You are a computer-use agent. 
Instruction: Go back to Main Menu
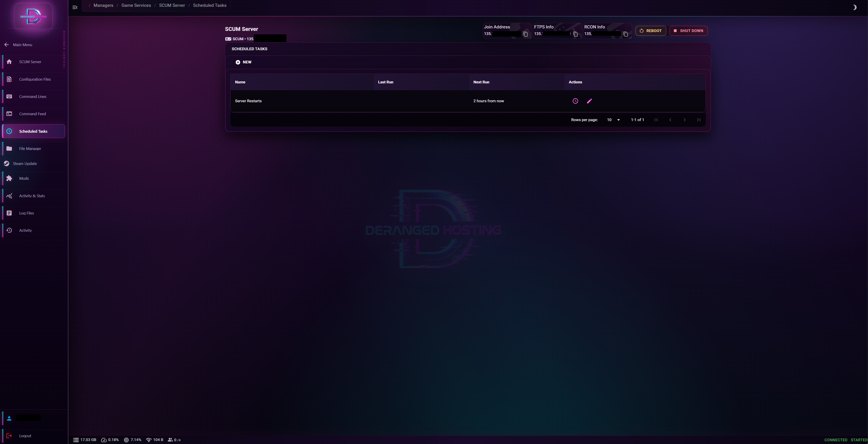22,45
